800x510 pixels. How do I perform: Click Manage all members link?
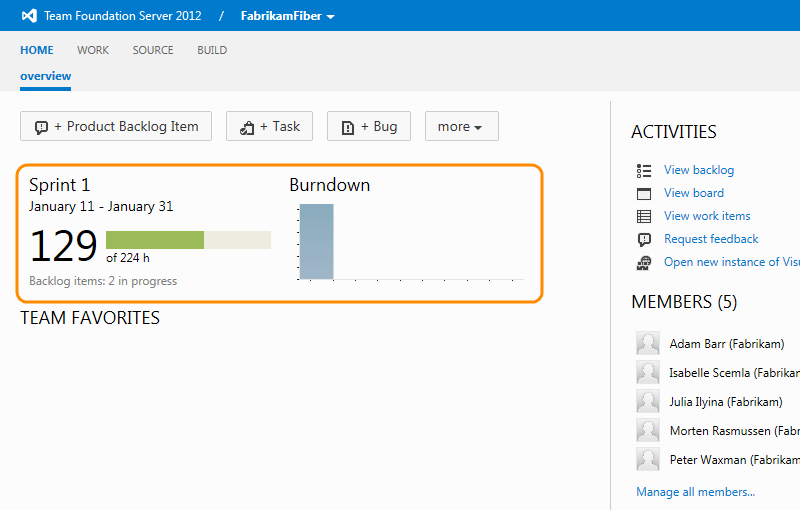[695, 492]
